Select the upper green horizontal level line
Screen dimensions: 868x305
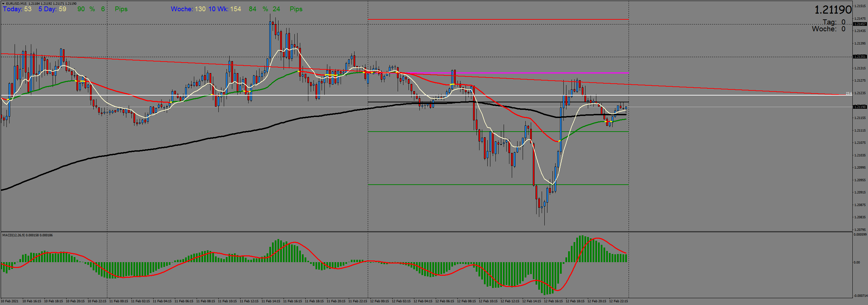coord(498,132)
